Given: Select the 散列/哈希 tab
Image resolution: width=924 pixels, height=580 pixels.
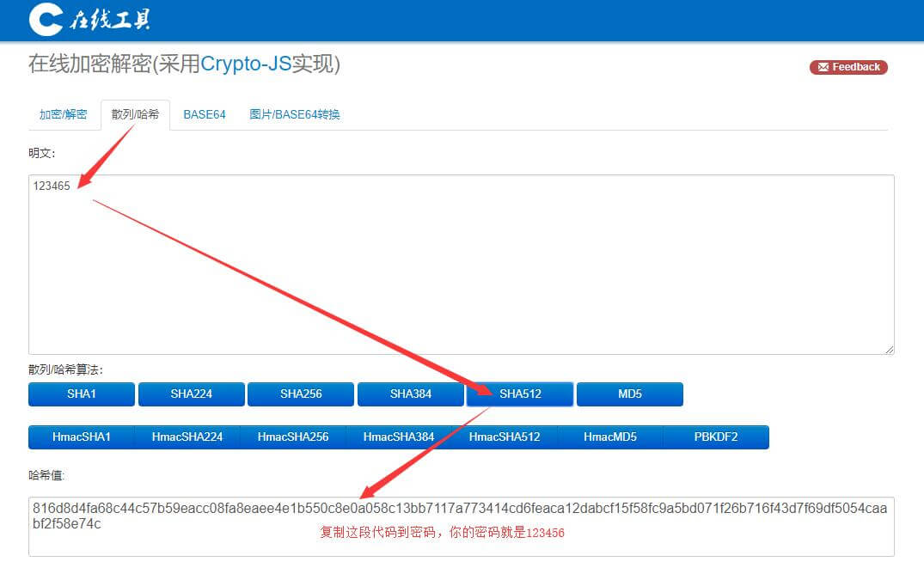Looking at the screenshot, I should pos(135,114).
